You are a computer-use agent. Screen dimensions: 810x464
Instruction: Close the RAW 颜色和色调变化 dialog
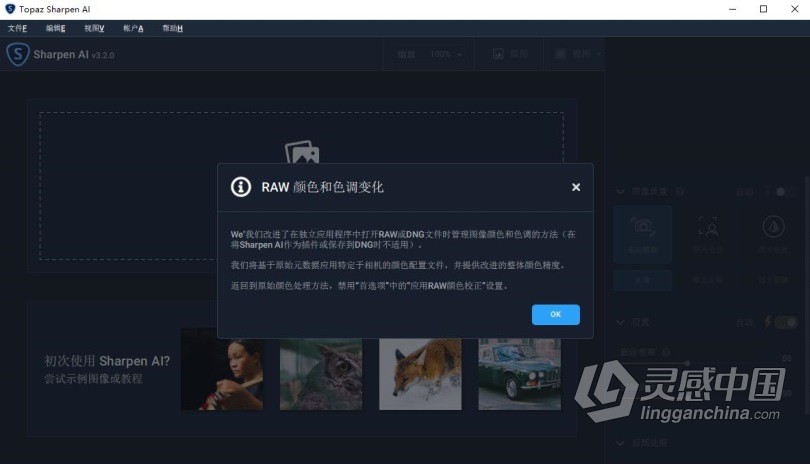pyautogui.click(x=576, y=187)
